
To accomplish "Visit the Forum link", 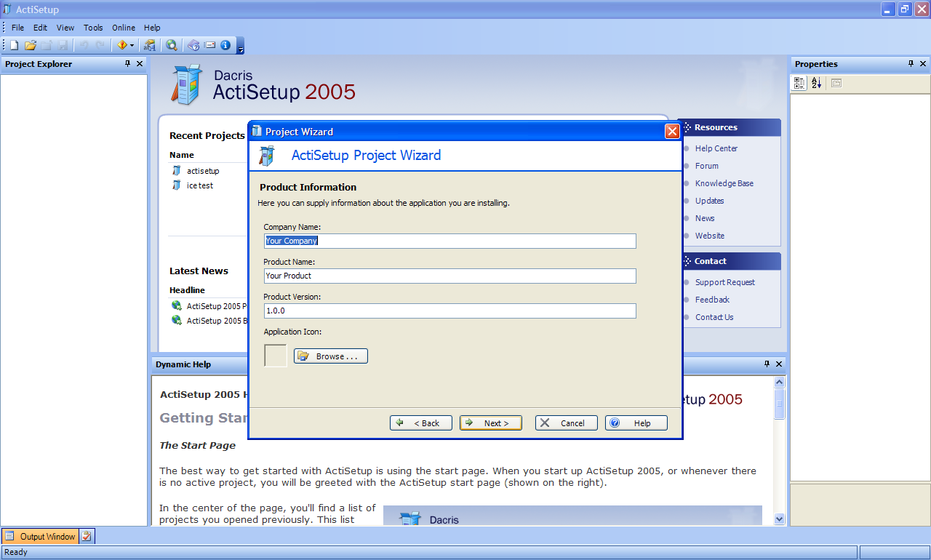I will point(707,166).
